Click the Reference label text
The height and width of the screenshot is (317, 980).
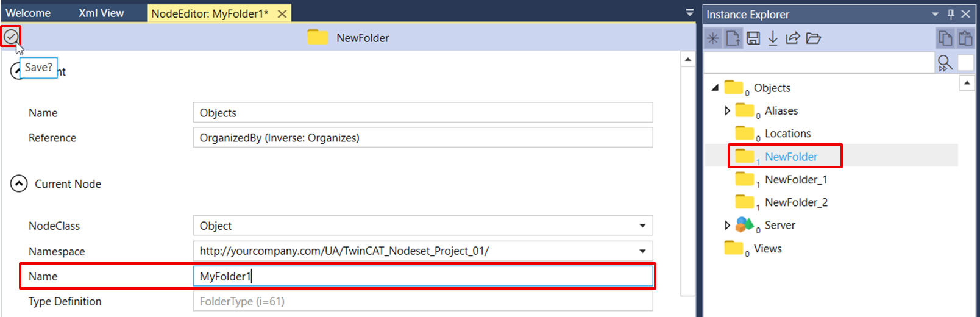click(52, 138)
